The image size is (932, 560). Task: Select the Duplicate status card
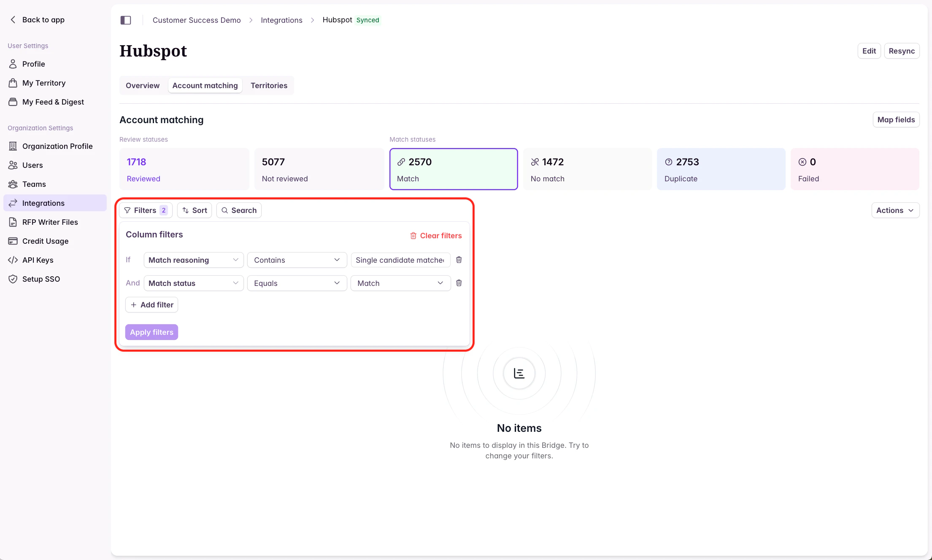721,169
